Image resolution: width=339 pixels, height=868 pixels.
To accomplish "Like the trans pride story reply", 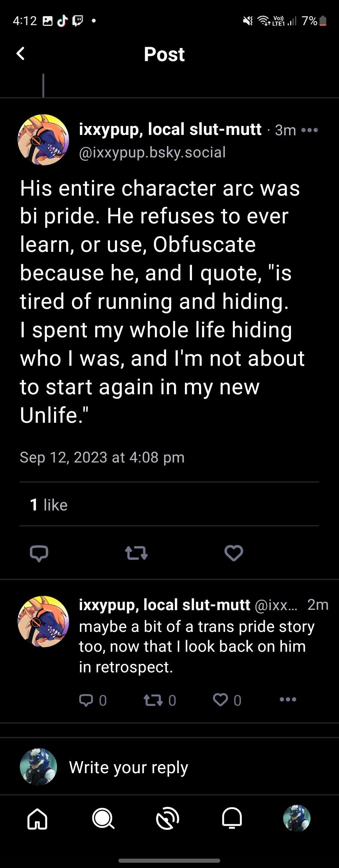I will pyautogui.click(x=220, y=700).
